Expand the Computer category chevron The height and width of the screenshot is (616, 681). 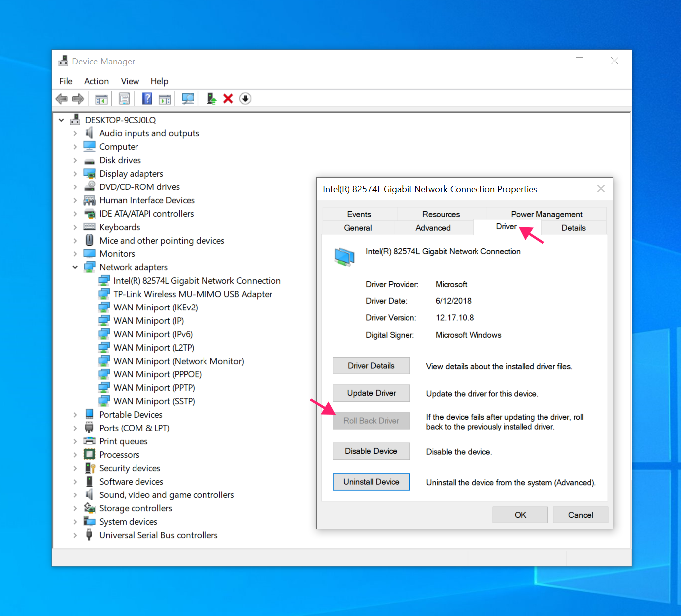coord(75,147)
